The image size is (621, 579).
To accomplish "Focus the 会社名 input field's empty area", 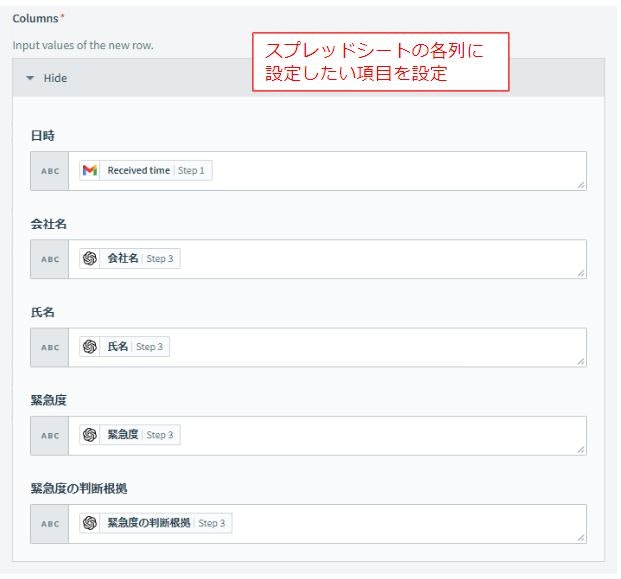I will coord(382,259).
